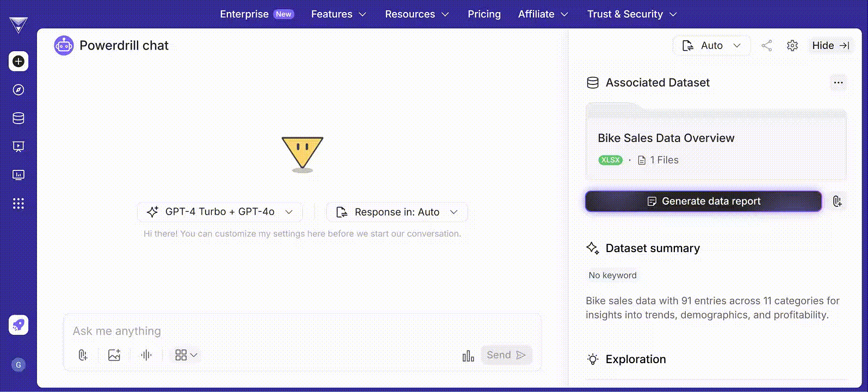Open the Pricing page link
Image resolution: width=868 pixels, height=392 pixels.
[484, 14]
